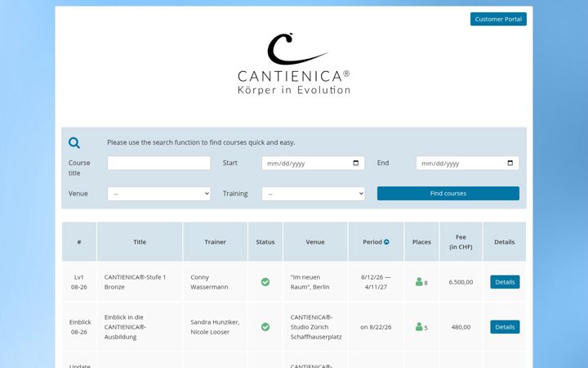This screenshot has height=368, width=588.
Task: Click green status checkmark for Einblick course
Action: [x=265, y=327]
